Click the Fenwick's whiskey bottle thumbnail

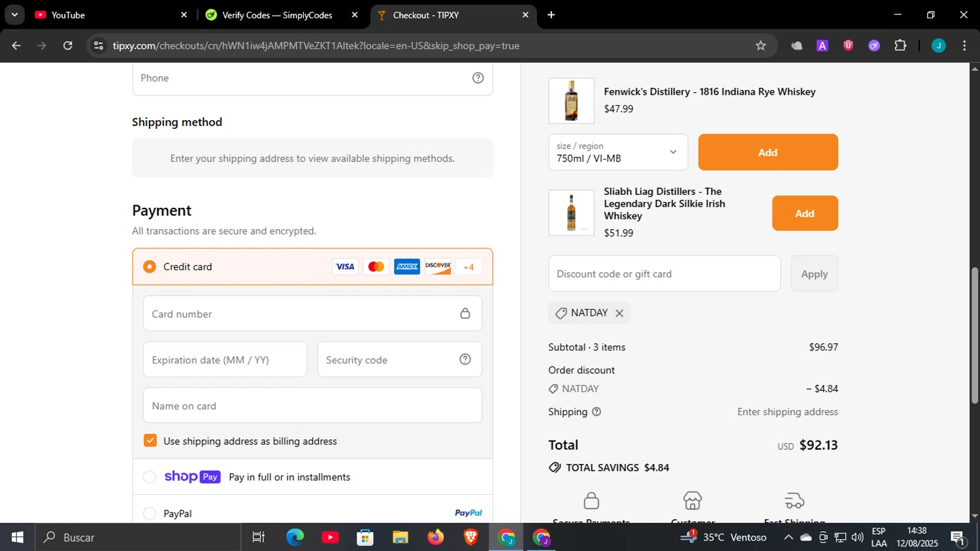point(571,101)
